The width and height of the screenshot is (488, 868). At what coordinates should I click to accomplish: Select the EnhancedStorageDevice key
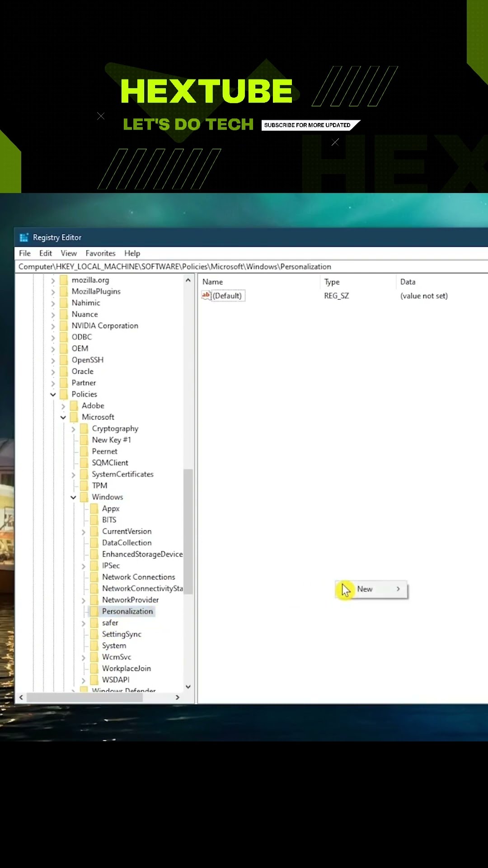[x=142, y=554]
